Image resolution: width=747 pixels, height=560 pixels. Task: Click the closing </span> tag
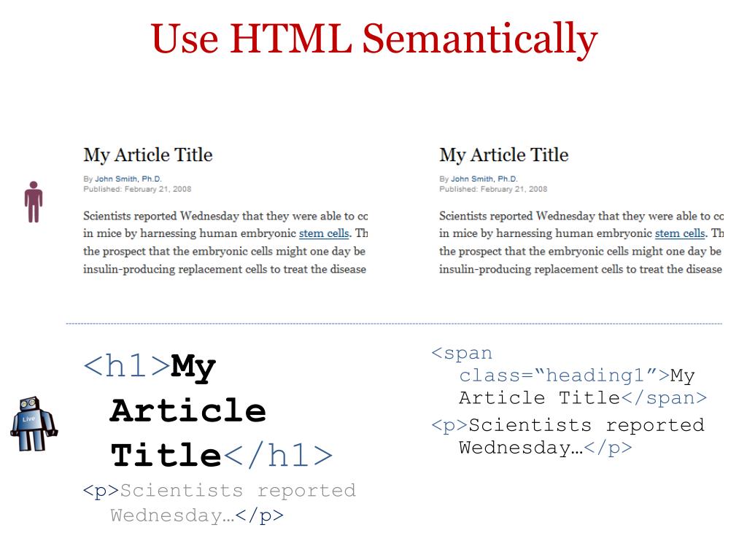click(664, 398)
